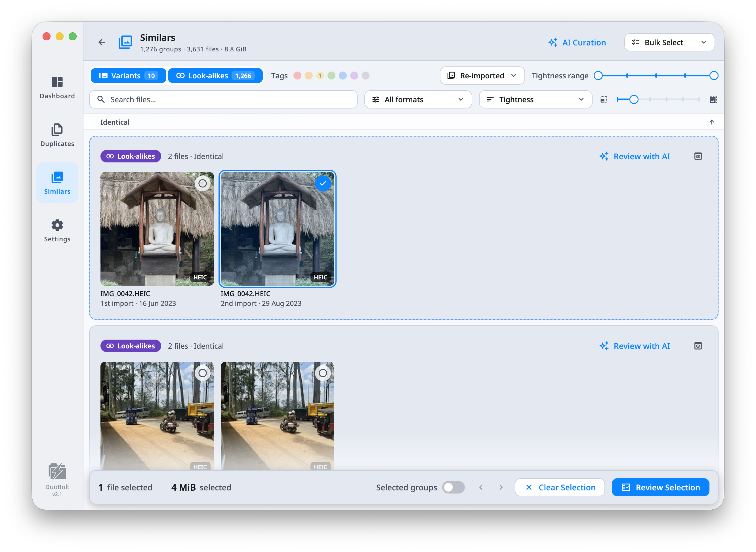
Task: Click Review with AI for second group
Action: click(x=635, y=346)
